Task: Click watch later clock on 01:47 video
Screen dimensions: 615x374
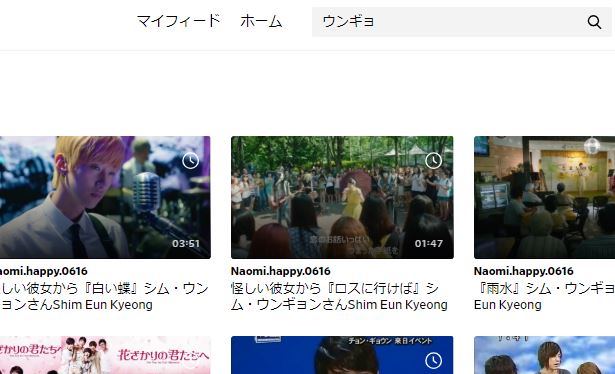Action: pyautogui.click(x=433, y=160)
